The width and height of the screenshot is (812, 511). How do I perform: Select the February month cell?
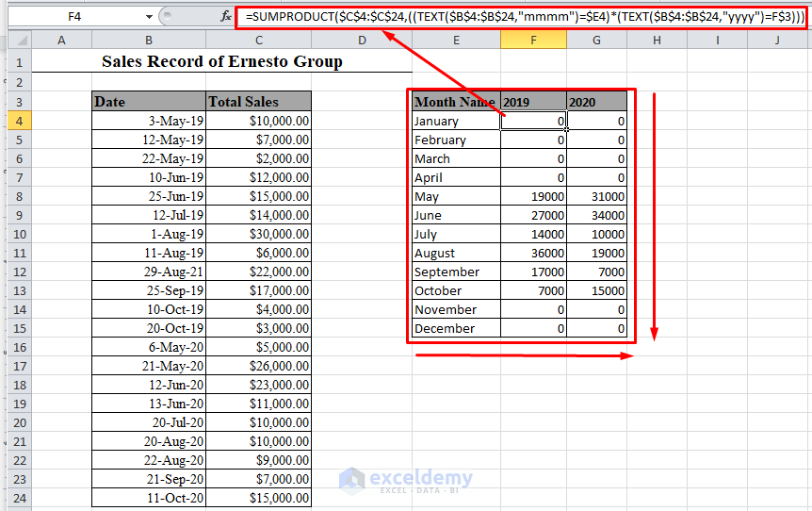point(456,140)
